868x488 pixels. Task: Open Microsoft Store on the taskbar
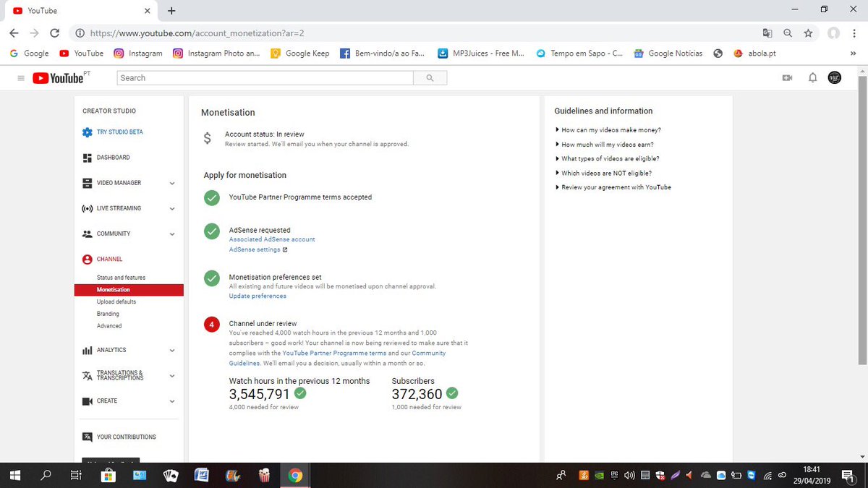tap(108, 476)
